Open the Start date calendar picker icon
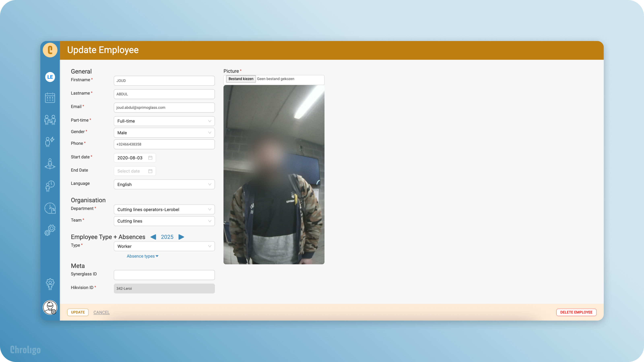644x362 pixels. tap(150, 158)
